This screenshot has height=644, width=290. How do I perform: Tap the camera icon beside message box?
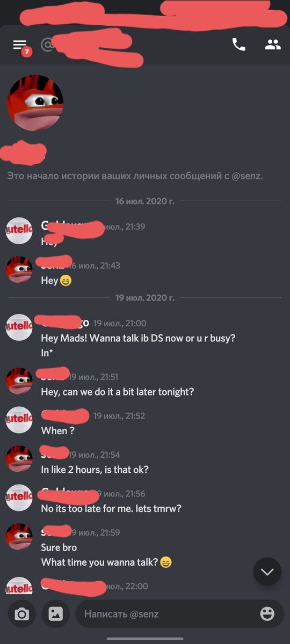coord(22,614)
